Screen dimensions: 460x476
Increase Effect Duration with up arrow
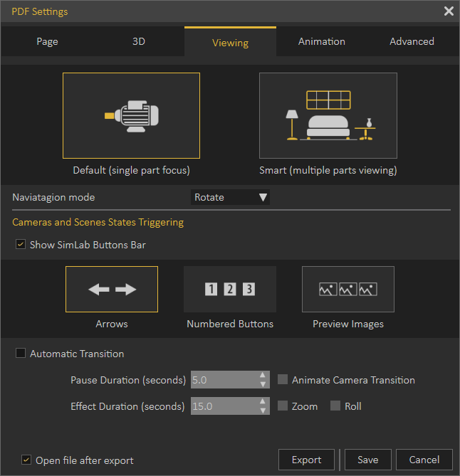tap(263, 401)
